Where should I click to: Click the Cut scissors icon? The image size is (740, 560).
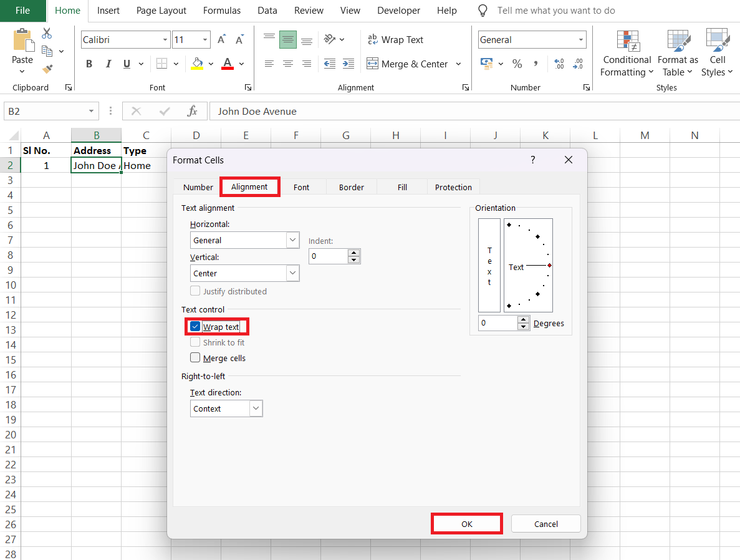click(x=46, y=33)
